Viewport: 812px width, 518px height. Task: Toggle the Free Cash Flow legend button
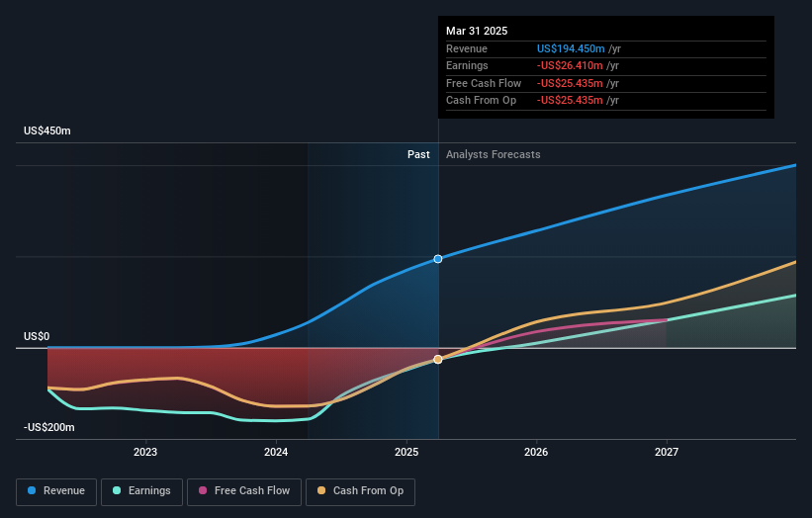point(244,491)
